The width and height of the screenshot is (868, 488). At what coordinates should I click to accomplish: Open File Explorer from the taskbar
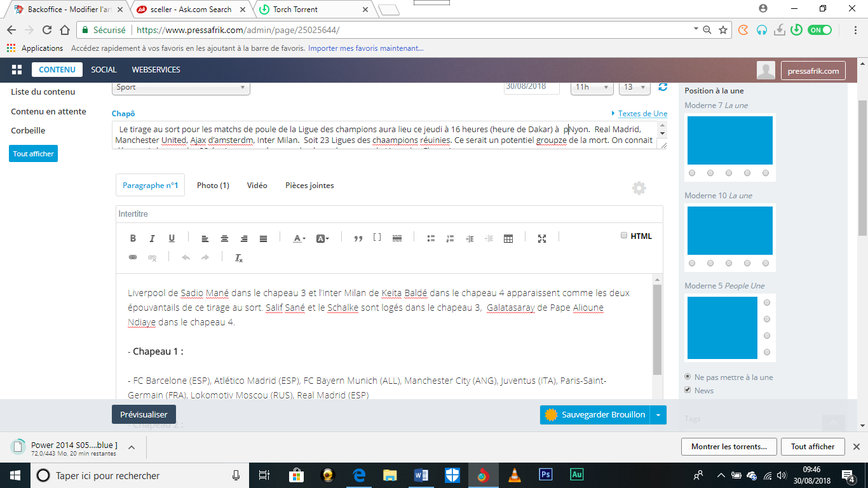(390, 475)
